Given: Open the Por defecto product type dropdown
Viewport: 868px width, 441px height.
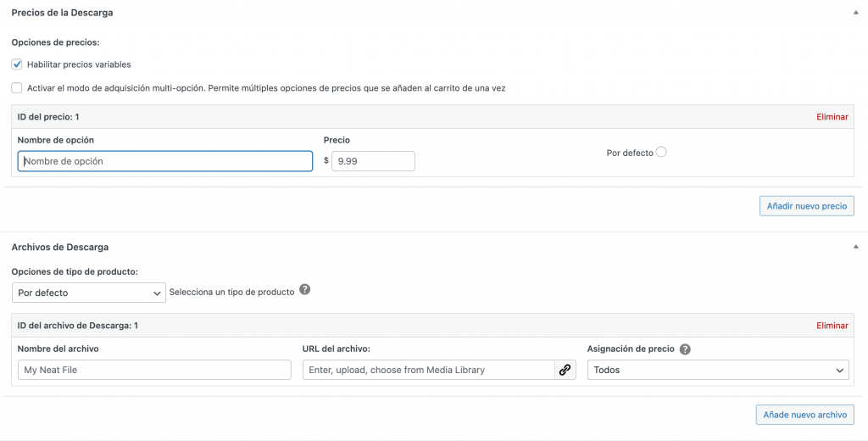Looking at the screenshot, I should (88, 293).
